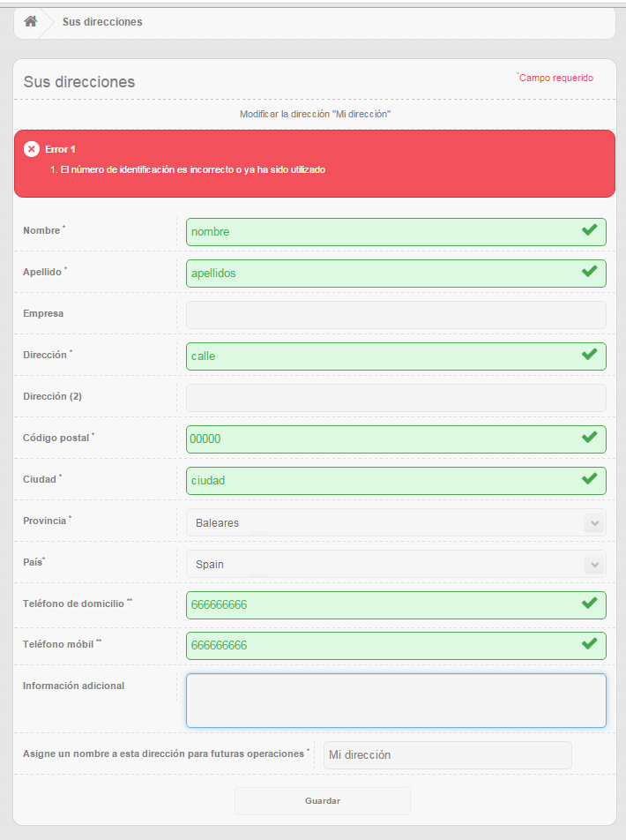The width and height of the screenshot is (626, 840).
Task: Select the Código postal input field
Action: (x=379, y=439)
